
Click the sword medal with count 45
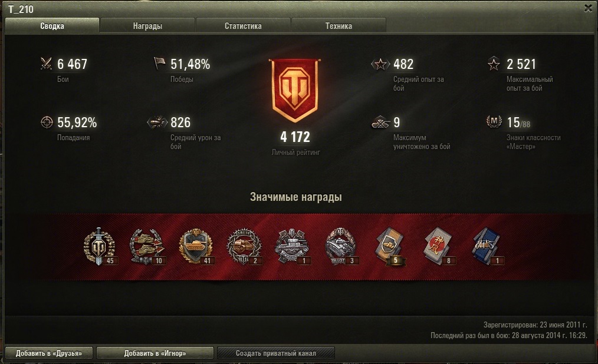click(x=99, y=246)
